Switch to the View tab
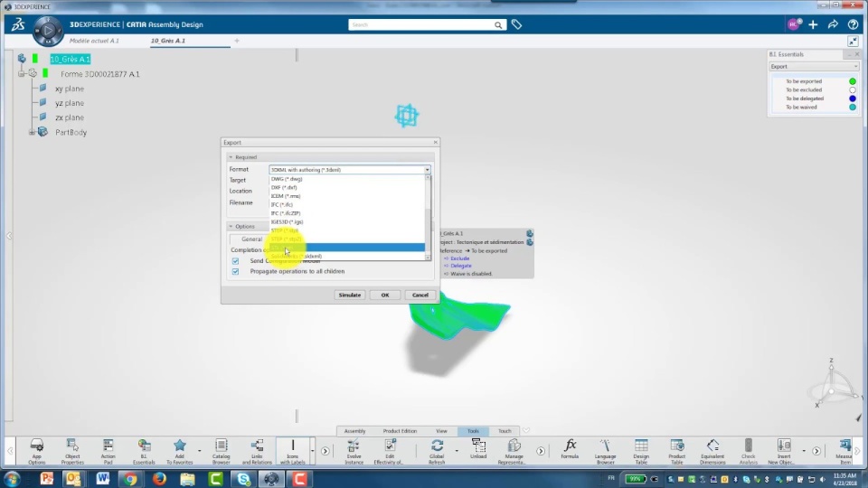 coord(441,431)
